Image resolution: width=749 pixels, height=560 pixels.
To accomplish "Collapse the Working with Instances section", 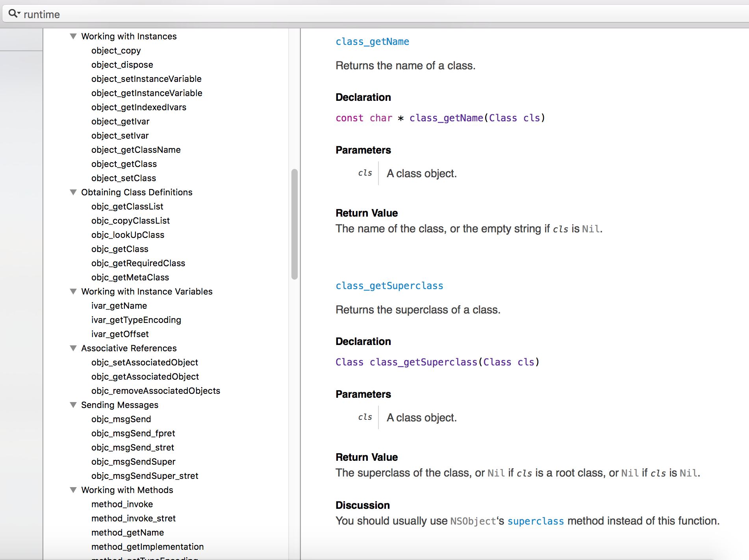I will pyautogui.click(x=73, y=36).
